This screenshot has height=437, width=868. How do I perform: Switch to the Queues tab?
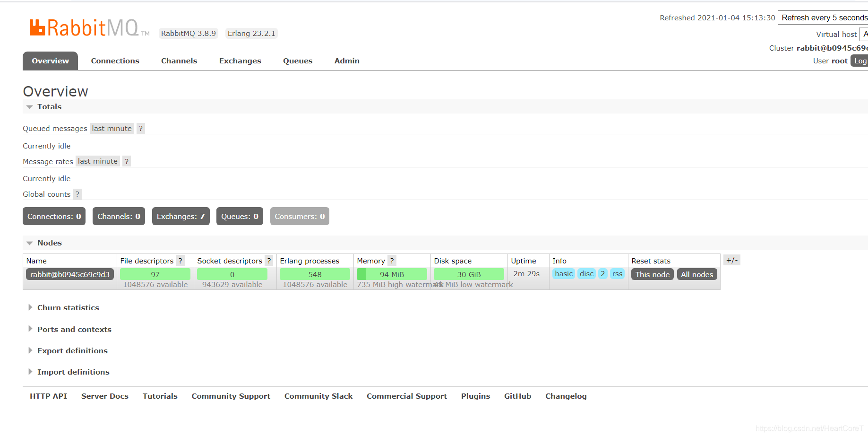pyautogui.click(x=298, y=61)
